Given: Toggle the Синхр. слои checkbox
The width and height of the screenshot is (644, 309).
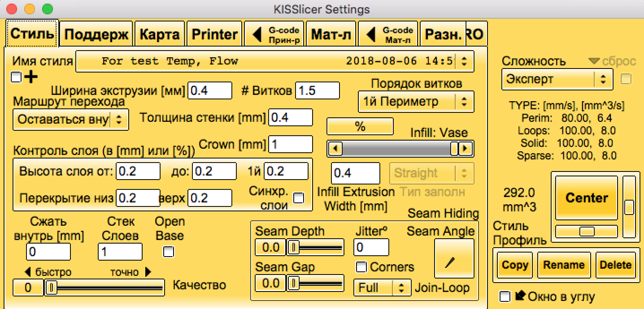Looking at the screenshot, I should point(298,197).
